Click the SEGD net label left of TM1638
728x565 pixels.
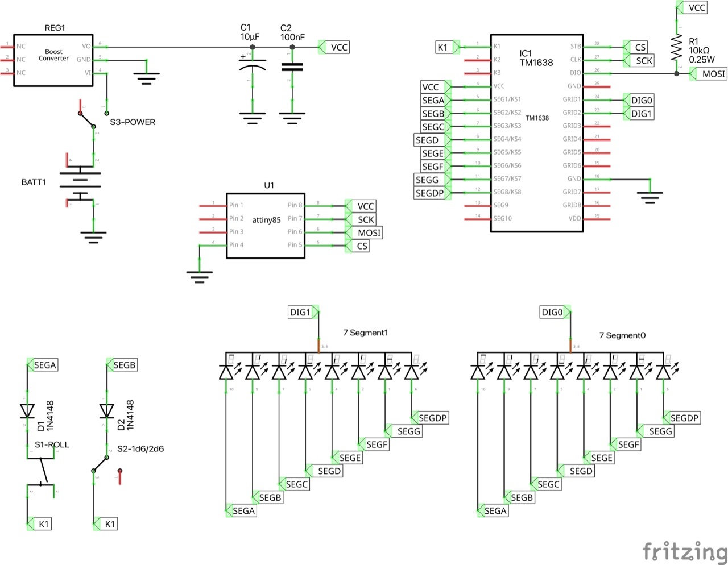[432, 140]
